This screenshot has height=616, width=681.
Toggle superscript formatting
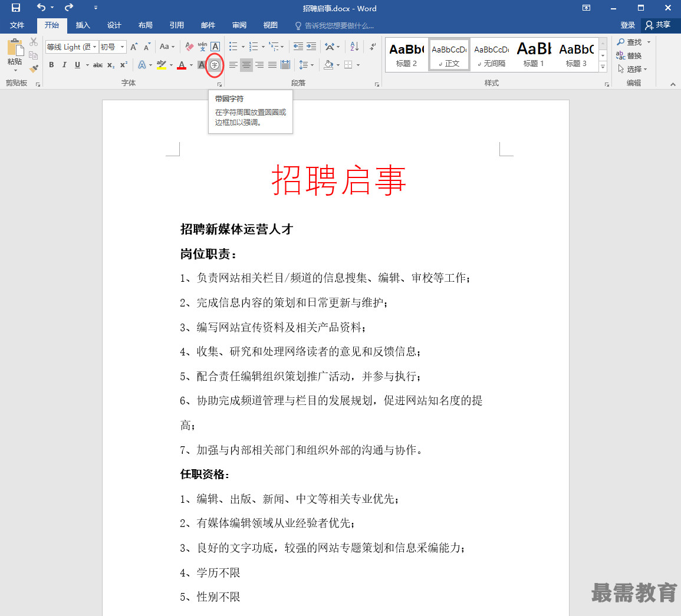click(x=124, y=65)
